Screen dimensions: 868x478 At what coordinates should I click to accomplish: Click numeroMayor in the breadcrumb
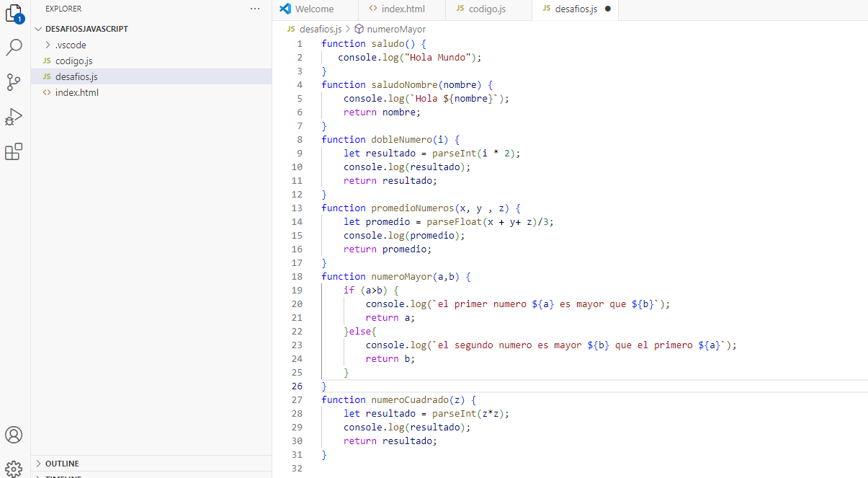click(x=396, y=30)
